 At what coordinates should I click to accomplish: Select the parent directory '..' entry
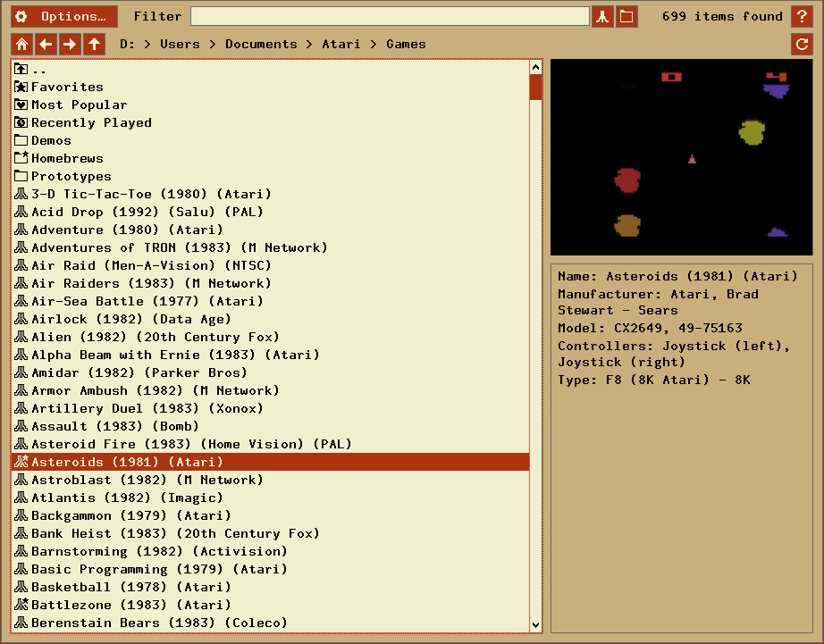[270, 70]
